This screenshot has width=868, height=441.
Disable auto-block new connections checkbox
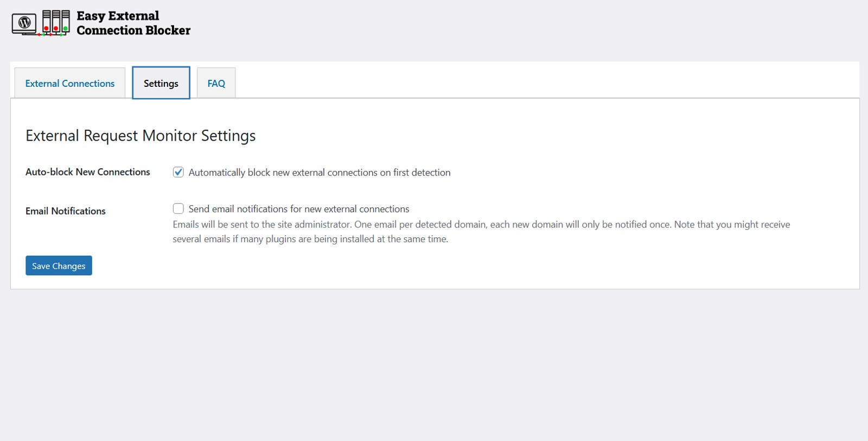[178, 172]
